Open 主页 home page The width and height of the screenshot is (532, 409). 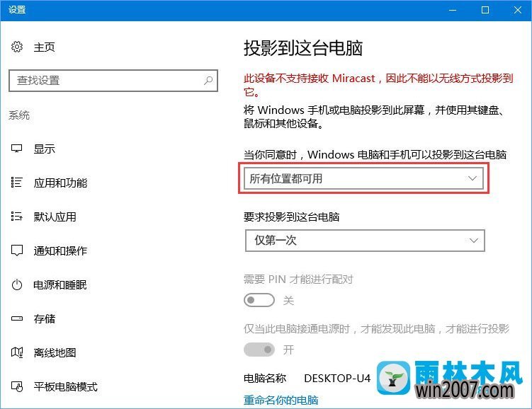pyautogui.click(x=44, y=47)
